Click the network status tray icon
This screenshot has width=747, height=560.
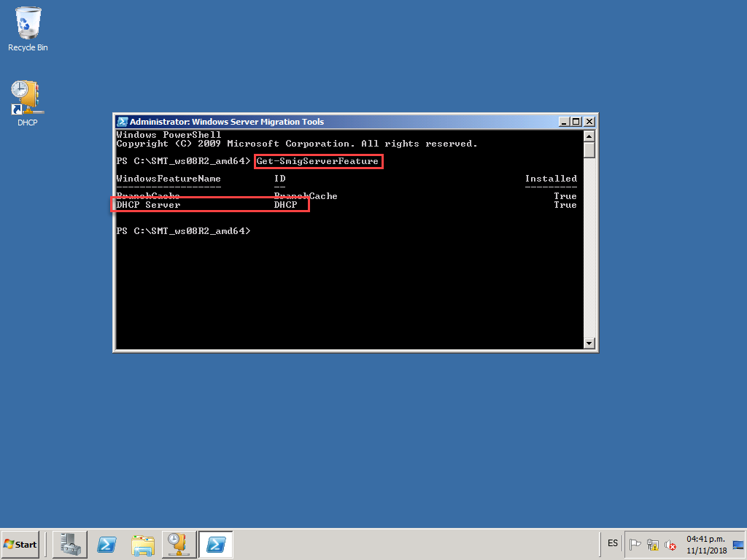click(653, 544)
